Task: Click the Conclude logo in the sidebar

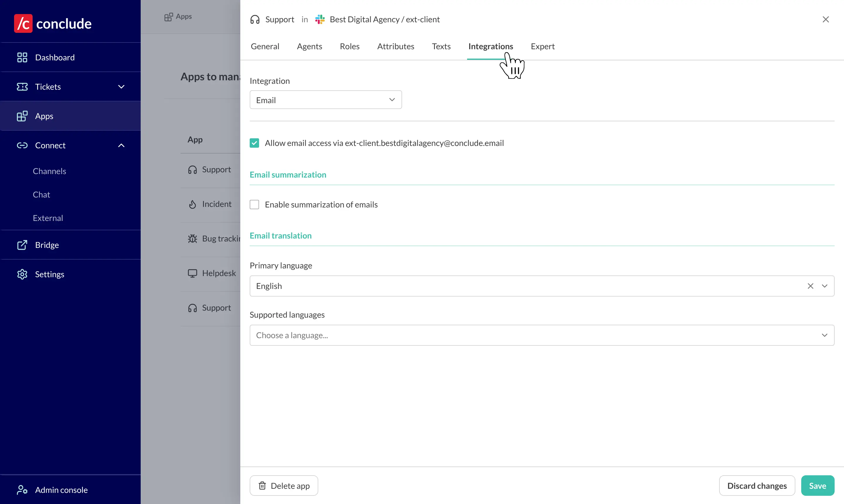Action: click(x=53, y=23)
